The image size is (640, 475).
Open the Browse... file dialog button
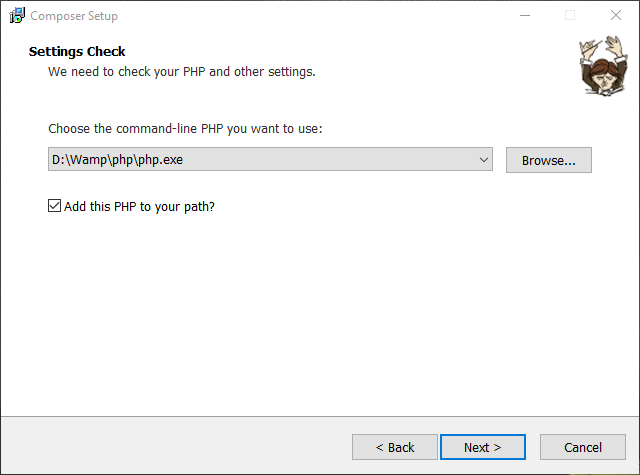pos(549,160)
